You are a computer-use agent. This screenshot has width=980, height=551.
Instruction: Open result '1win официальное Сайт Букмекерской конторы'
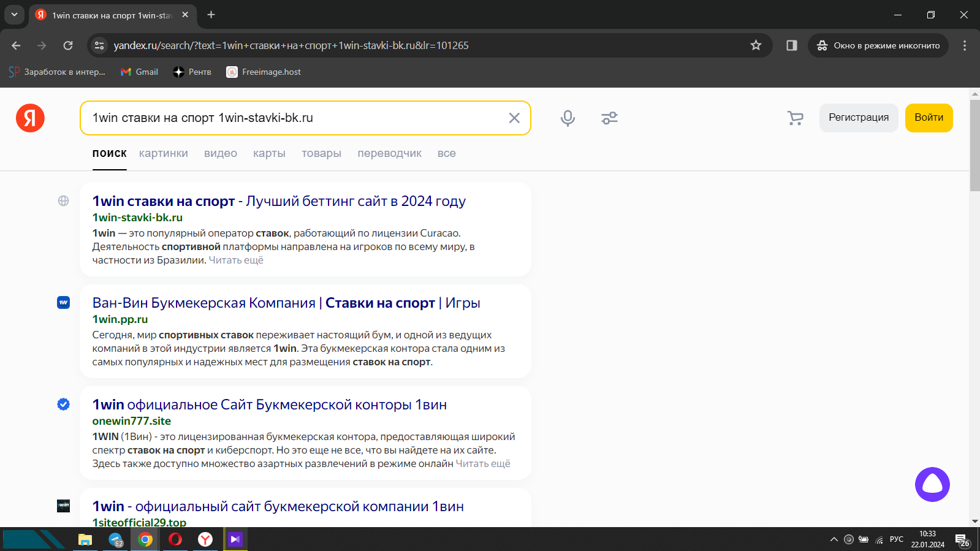(x=270, y=405)
